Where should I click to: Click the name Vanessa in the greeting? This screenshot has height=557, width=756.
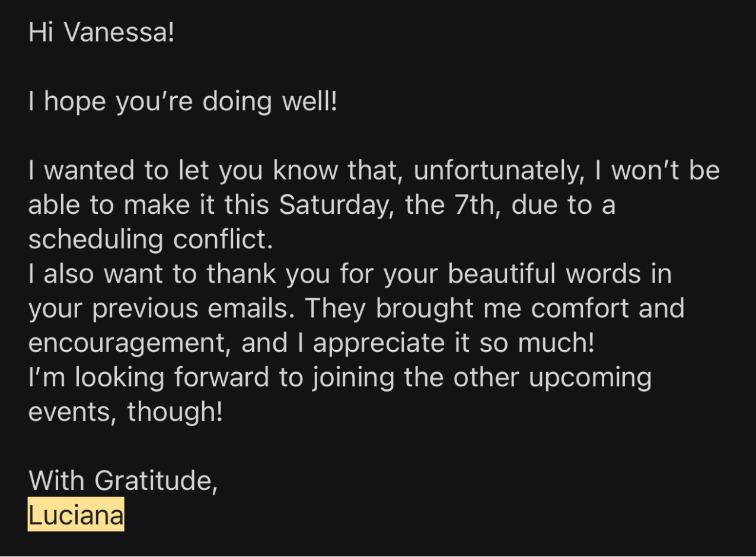click(135, 33)
